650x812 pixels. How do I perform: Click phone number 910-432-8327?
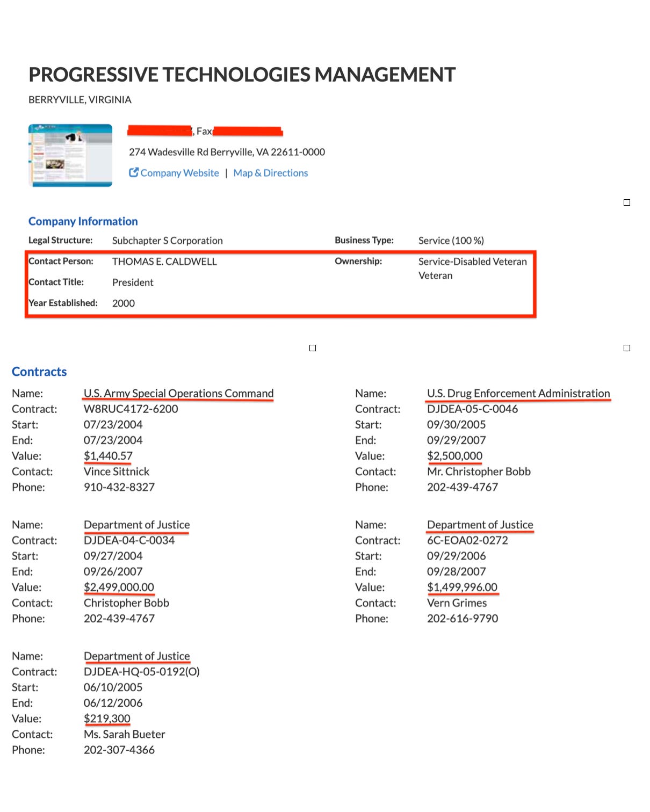pos(119,487)
